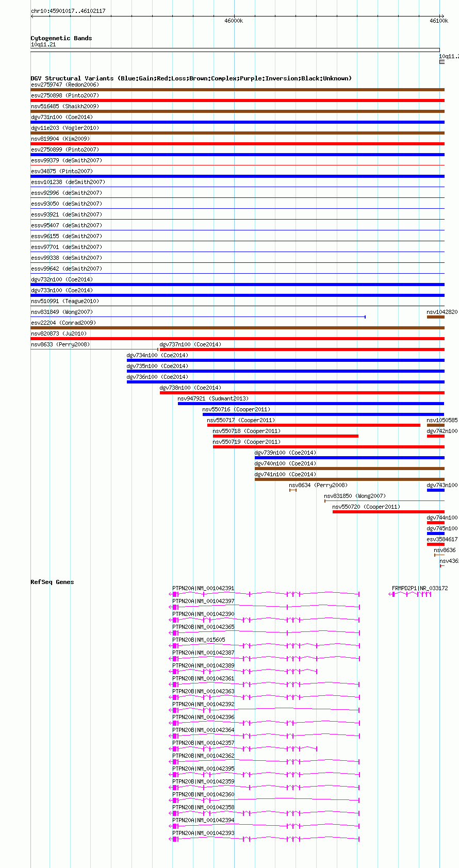
Task: Click essv99379 (deSmith2007) label
Action: [67, 160]
